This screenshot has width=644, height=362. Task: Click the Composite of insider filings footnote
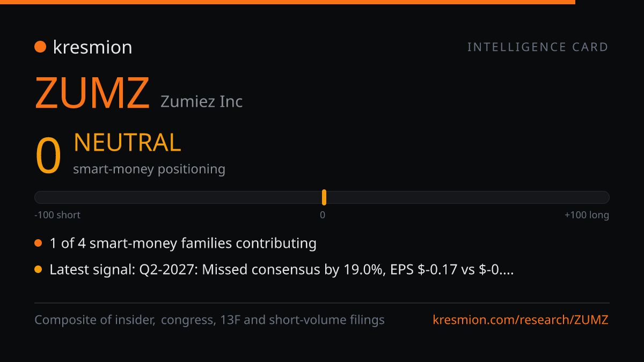pyautogui.click(x=210, y=320)
